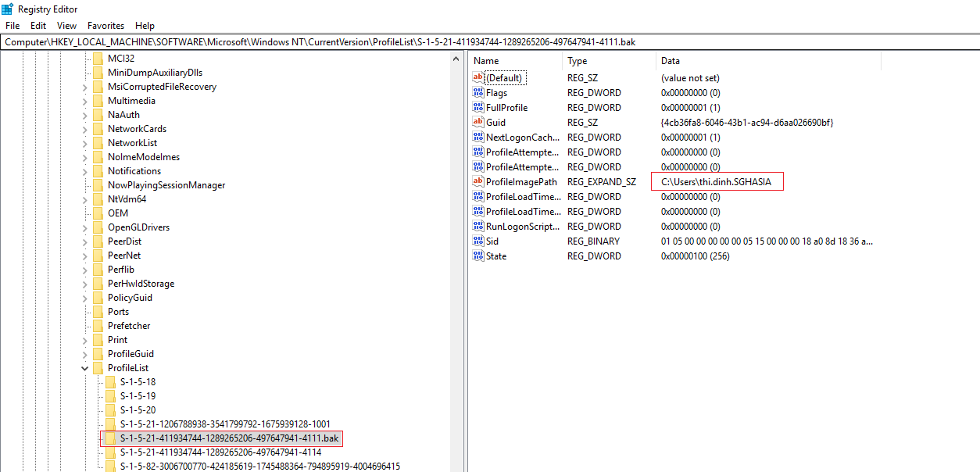
Task: Select the Ports folder icon
Action: 98,312
